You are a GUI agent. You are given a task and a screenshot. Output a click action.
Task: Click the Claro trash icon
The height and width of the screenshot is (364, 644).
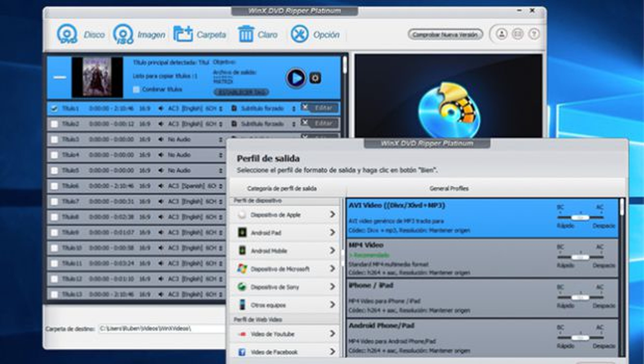(246, 34)
